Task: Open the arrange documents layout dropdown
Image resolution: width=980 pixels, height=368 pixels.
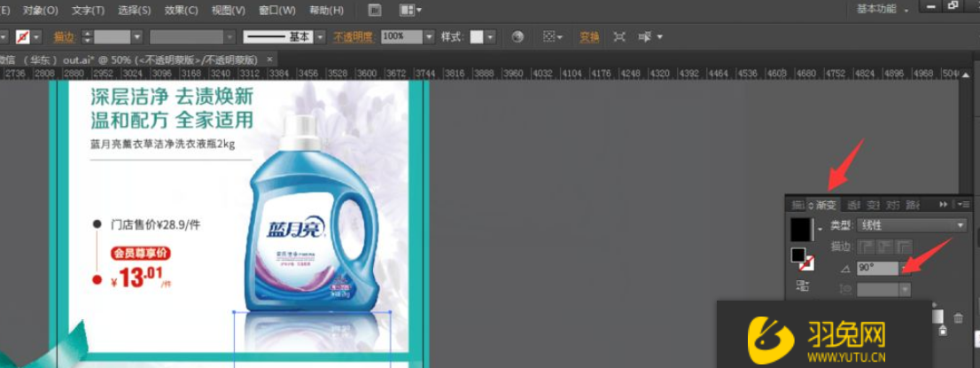Action: point(410,10)
